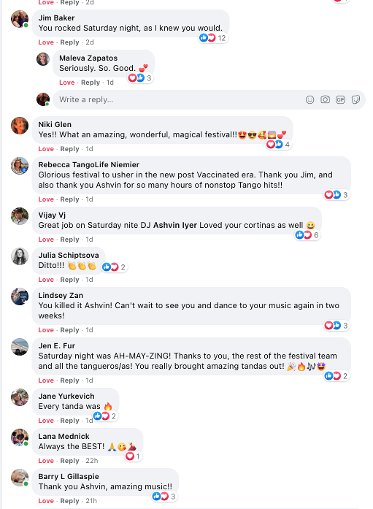
Task: View reactions on Niki Glen's comment
Action: pyautogui.click(x=278, y=144)
